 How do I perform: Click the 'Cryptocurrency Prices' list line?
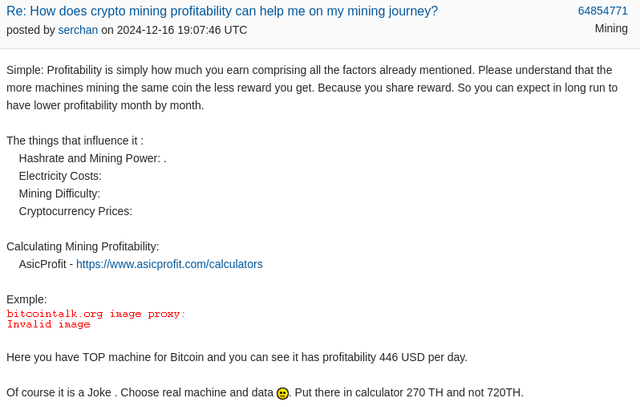tap(76, 211)
